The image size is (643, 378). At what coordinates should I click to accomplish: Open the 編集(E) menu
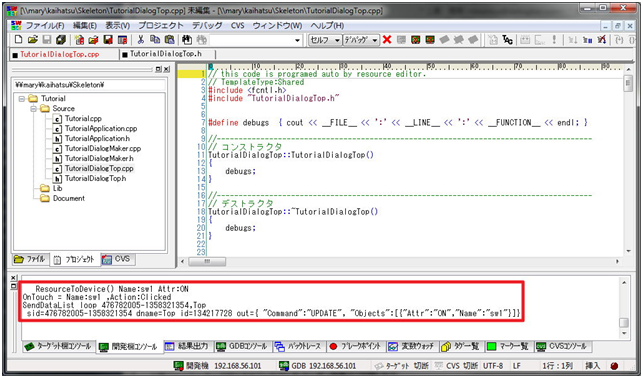click(85, 25)
